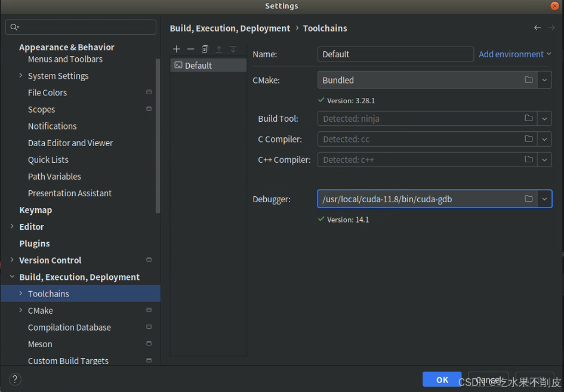Open help via the question mark icon
The image size is (564, 392).
click(15, 379)
